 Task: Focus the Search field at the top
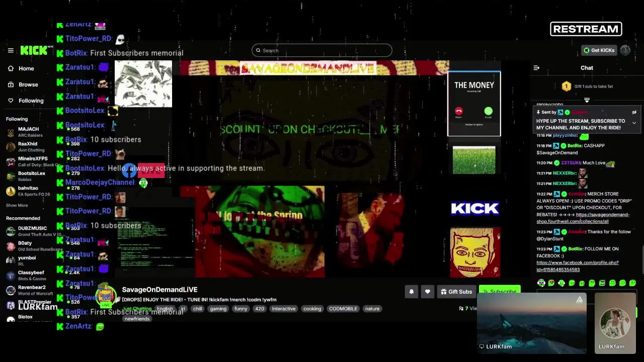[322, 50]
